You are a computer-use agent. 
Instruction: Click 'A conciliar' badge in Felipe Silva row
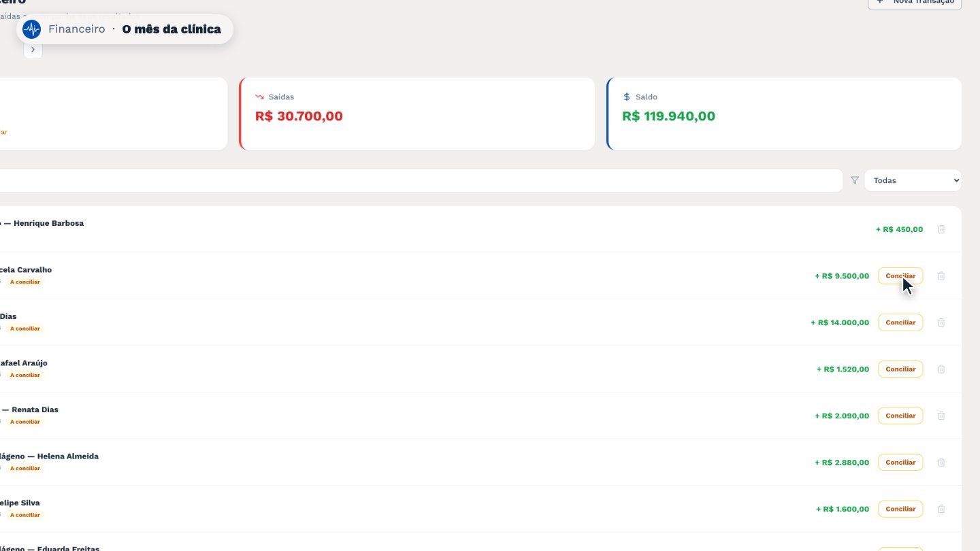click(25, 515)
